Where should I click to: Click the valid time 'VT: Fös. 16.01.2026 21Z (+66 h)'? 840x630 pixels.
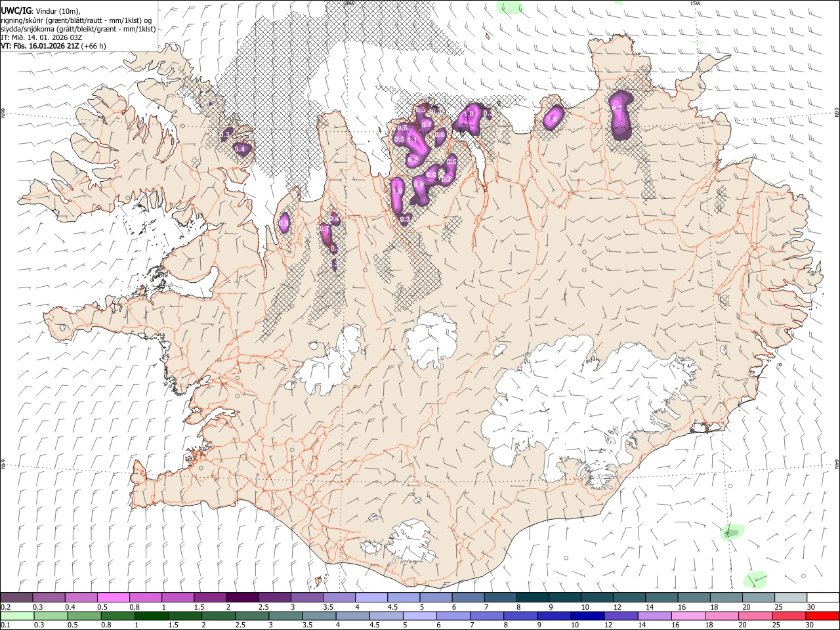53,46
